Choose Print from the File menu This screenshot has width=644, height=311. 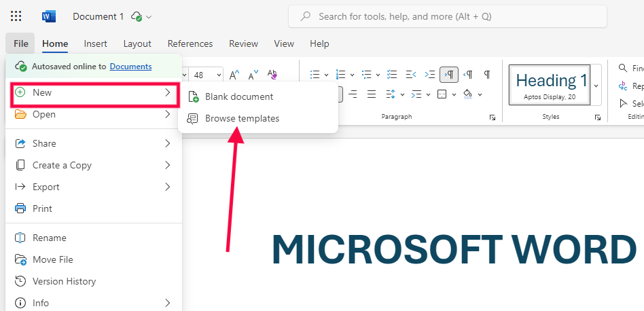[94, 208]
